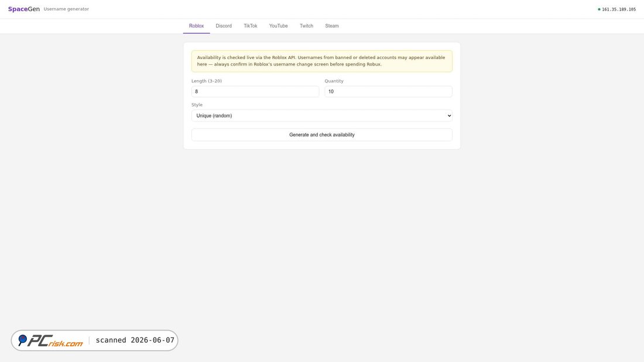This screenshot has width=644, height=362.
Task: Go to the YouTube tab
Action: (278, 26)
